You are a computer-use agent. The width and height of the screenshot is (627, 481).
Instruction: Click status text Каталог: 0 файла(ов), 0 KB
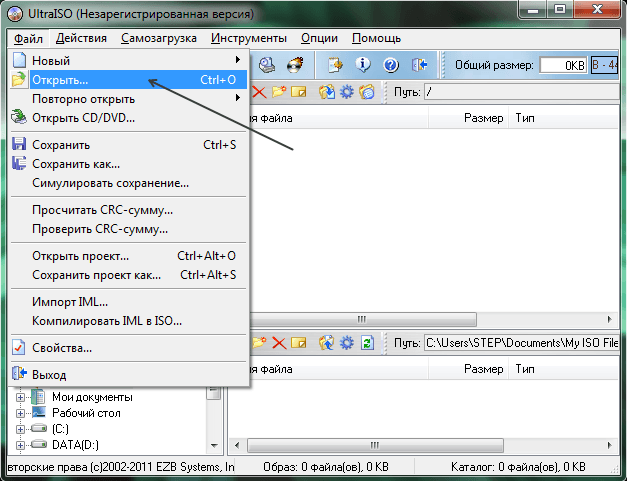click(x=518, y=467)
